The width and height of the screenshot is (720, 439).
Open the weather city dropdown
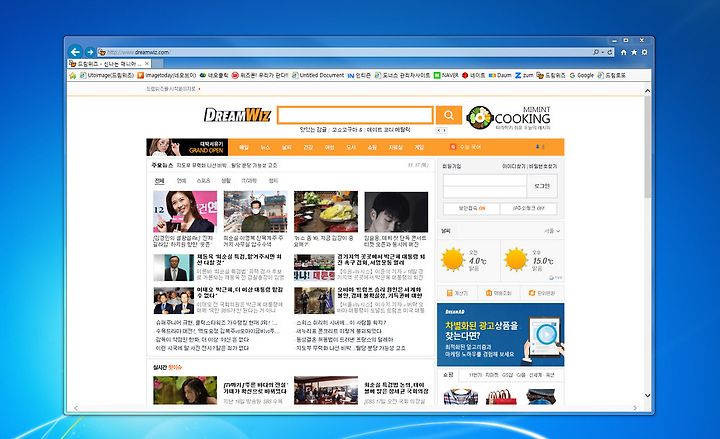point(552,231)
